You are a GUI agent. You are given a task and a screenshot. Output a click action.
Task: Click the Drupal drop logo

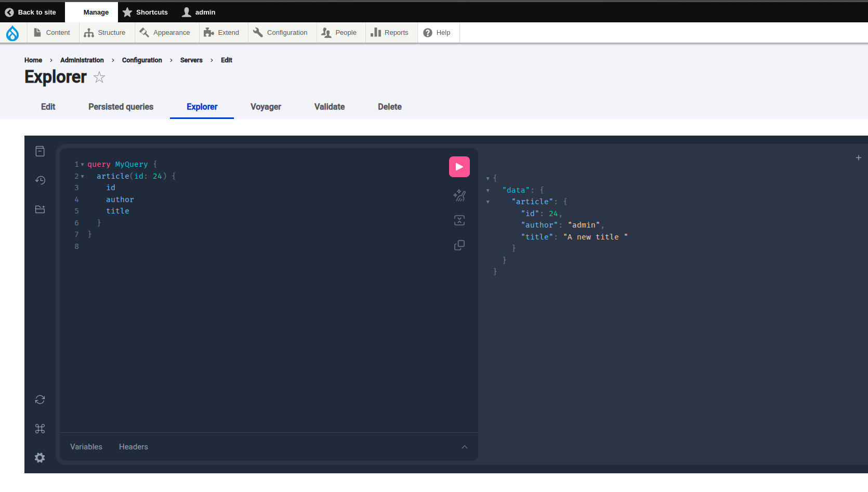pos(12,33)
